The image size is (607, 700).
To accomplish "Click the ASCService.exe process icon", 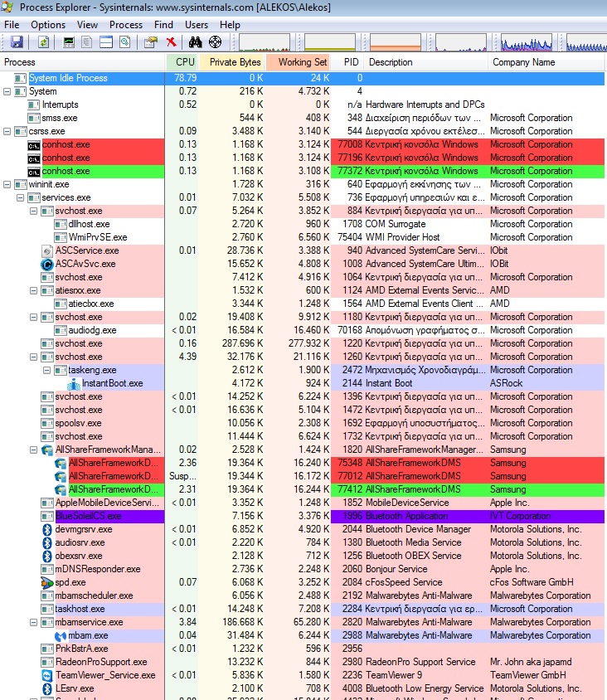I will coord(47,251).
